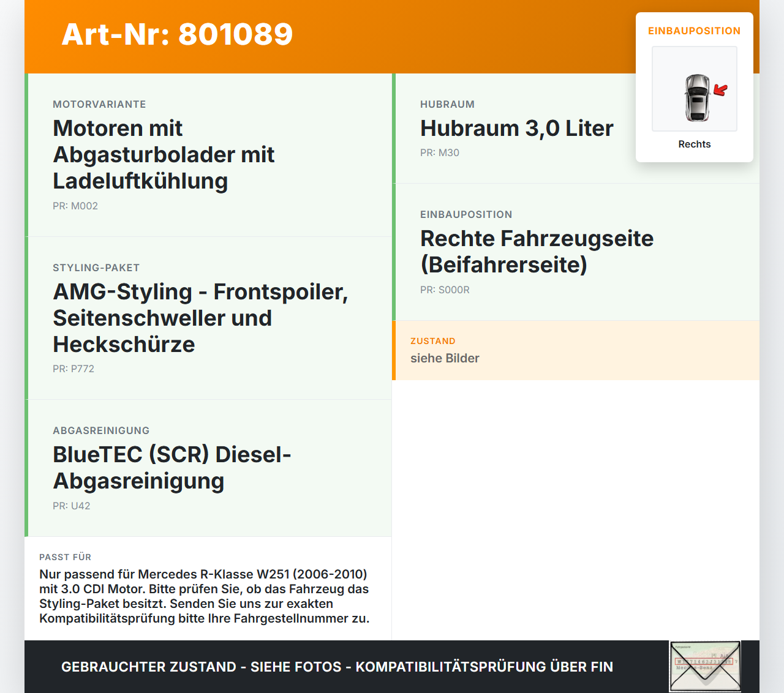This screenshot has width=784, height=693.
Task: Select the MOTORVARIANTE label
Action: tap(99, 104)
